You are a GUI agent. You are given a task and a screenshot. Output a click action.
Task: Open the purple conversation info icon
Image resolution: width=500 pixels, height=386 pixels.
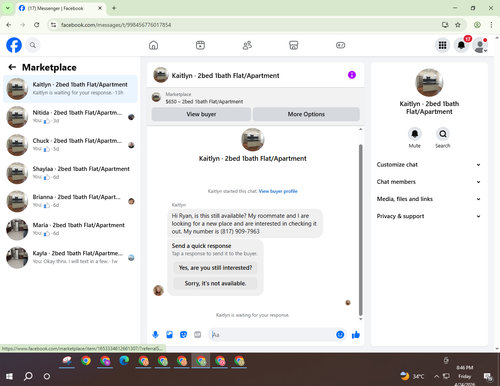click(352, 75)
